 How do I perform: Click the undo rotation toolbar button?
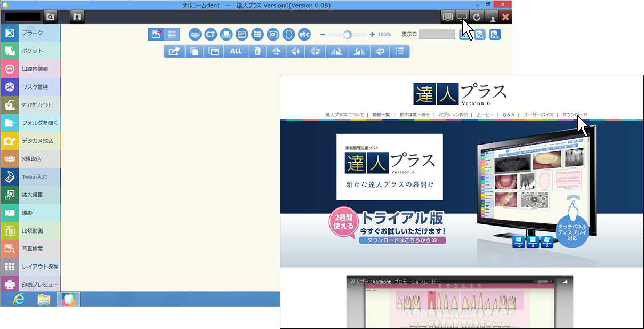[x=380, y=51]
